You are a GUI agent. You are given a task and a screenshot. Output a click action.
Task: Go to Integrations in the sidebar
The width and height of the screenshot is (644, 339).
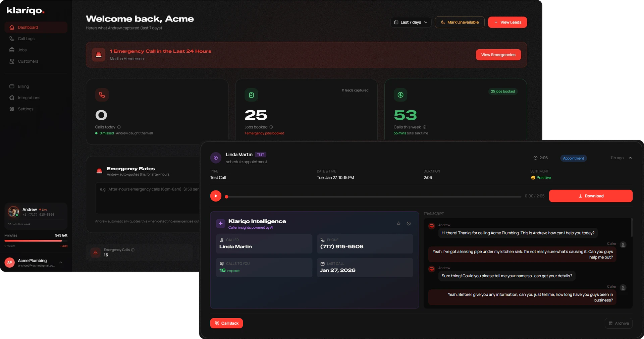point(29,98)
